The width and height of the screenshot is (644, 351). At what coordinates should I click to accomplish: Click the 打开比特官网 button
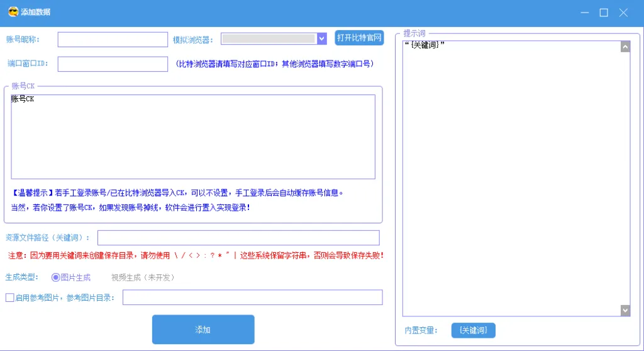click(359, 38)
